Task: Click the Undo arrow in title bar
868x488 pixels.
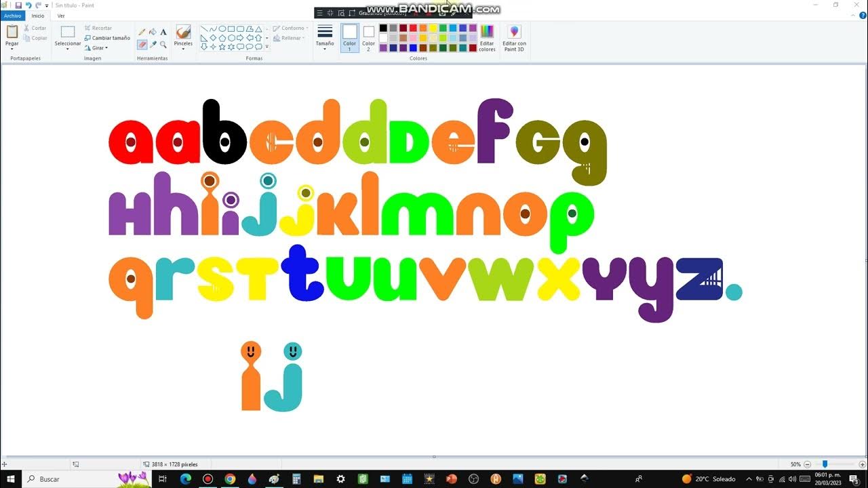Action: coord(28,5)
